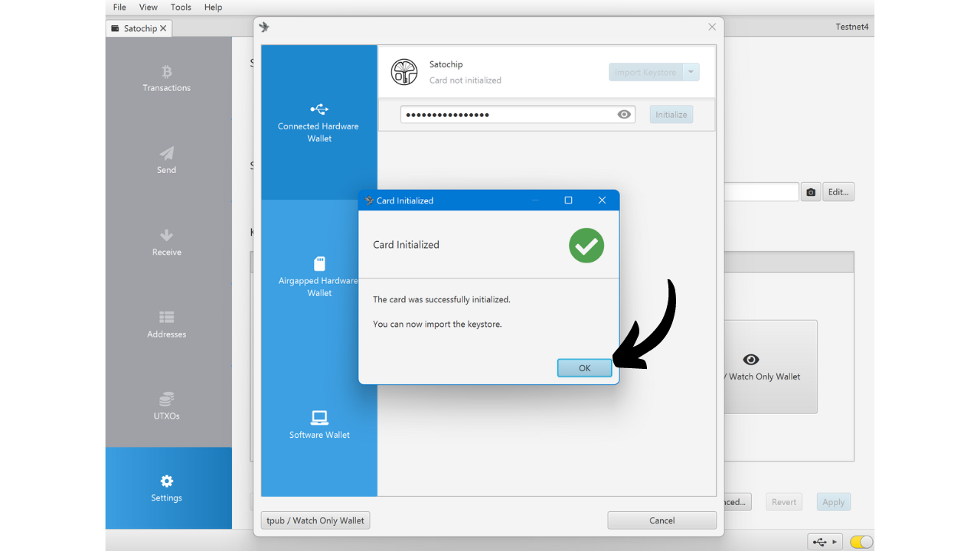This screenshot has height=551, width=980.
Task: Open the Transactions sidebar section
Action: tap(167, 78)
